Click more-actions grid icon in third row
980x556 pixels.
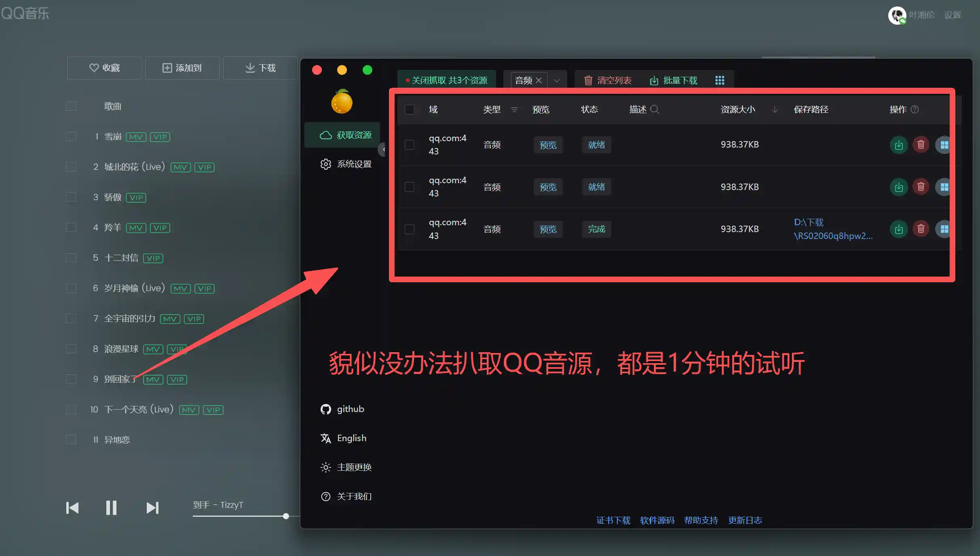tap(944, 229)
